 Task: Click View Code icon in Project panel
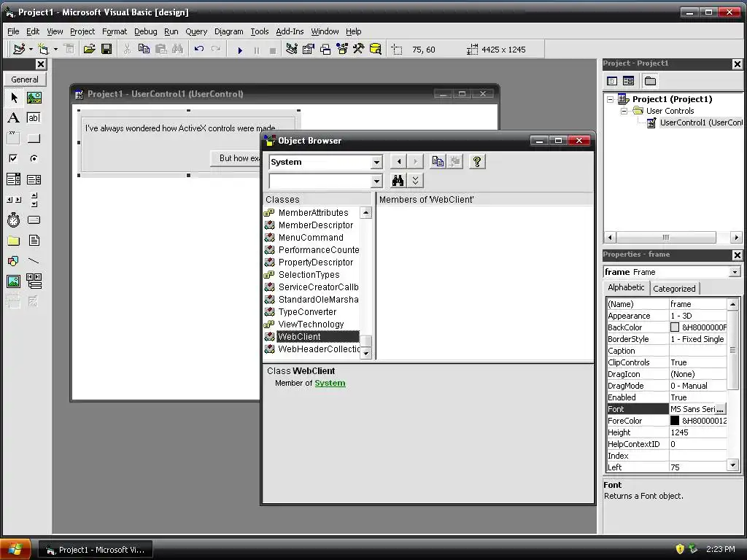[x=612, y=81]
